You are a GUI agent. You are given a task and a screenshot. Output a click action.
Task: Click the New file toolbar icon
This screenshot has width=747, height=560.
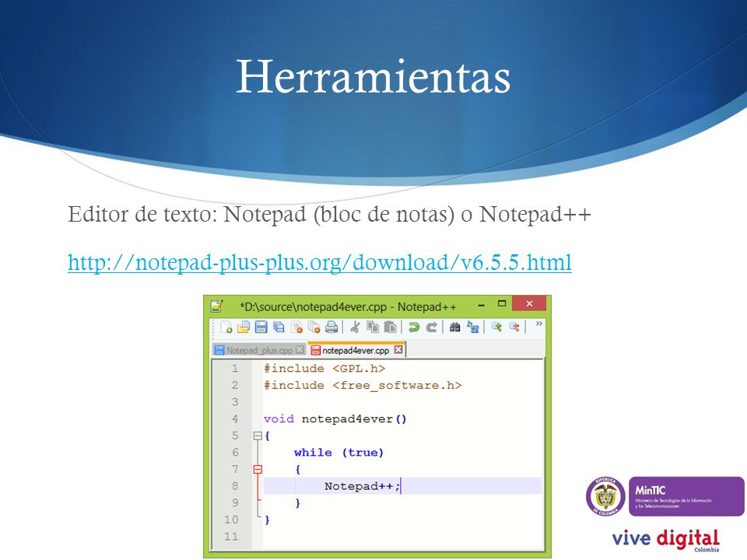[x=226, y=327]
